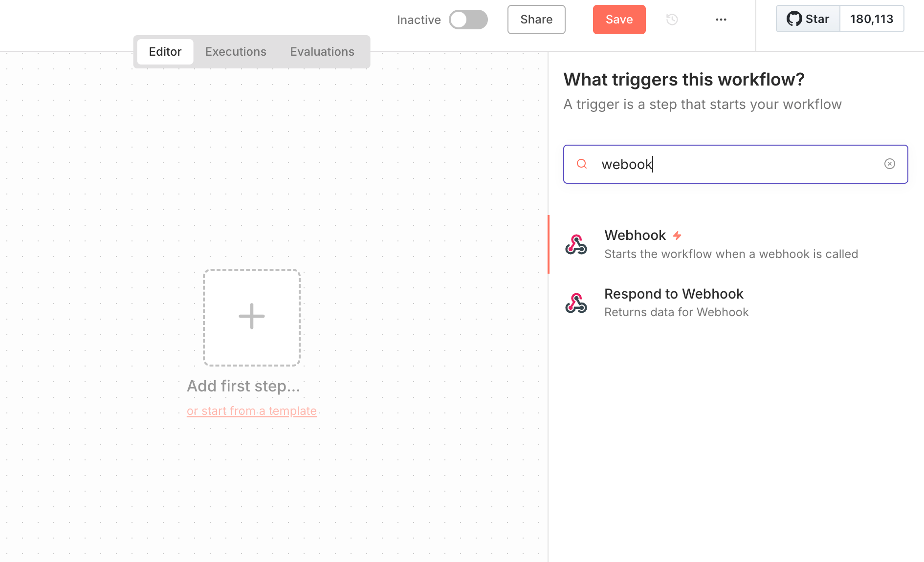The width and height of the screenshot is (924, 562).
Task: Switch to the Editor tab
Action: pos(165,52)
